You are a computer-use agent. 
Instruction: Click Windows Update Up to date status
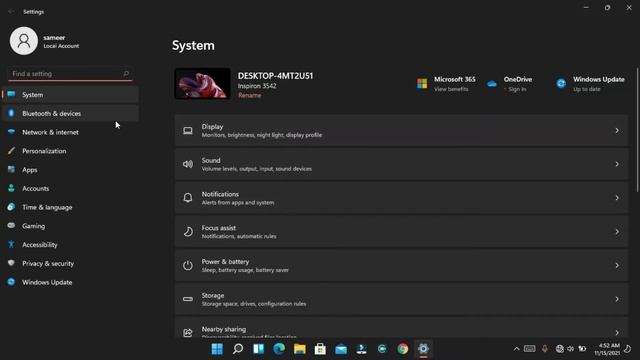point(587,89)
